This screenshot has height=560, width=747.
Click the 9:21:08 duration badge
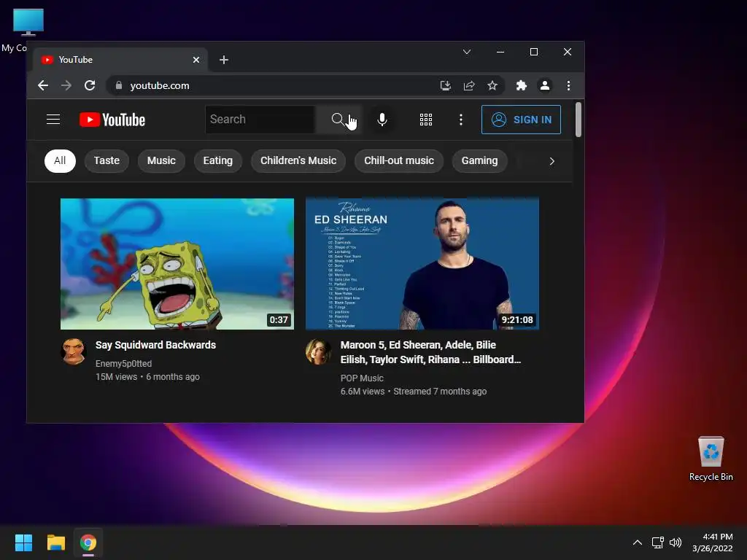pos(517,320)
